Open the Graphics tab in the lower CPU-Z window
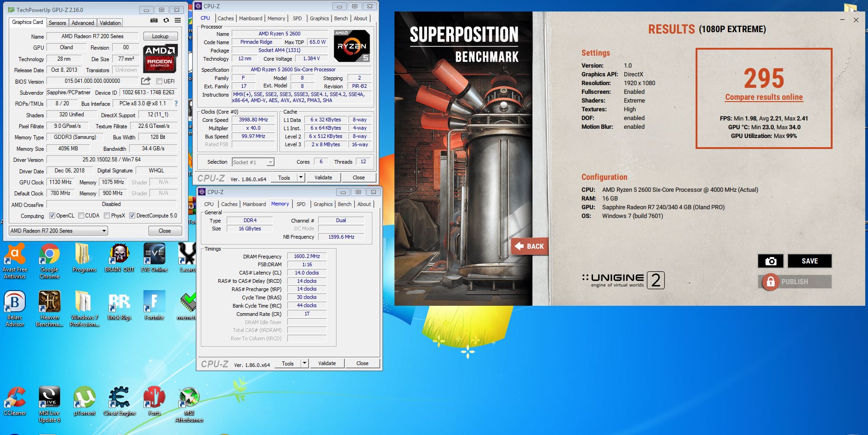This screenshot has width=868, height=435. click(323, 204)
